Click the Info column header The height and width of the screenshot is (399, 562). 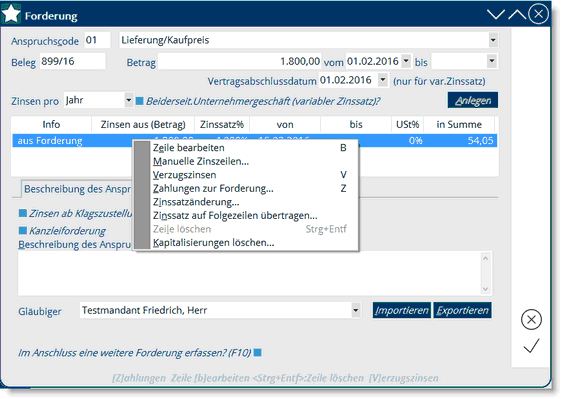click(x=51, y=124)
